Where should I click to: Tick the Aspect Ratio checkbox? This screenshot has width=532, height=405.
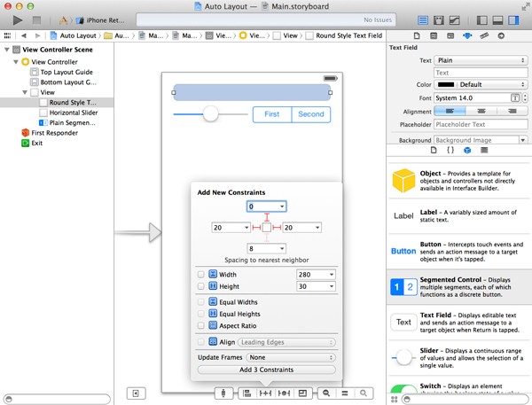201,325
